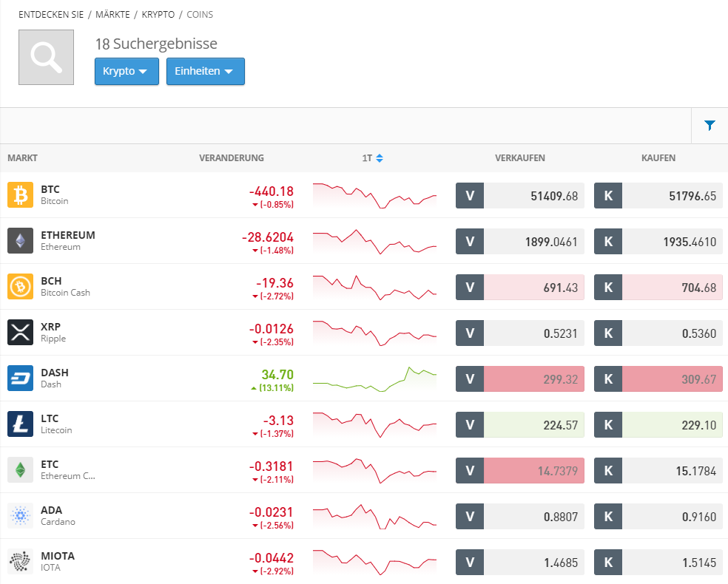Image resolution: width=728 pixels, height=584 pixels.
Task: Click XRP change value -0.0126
Action: [271, 329]
